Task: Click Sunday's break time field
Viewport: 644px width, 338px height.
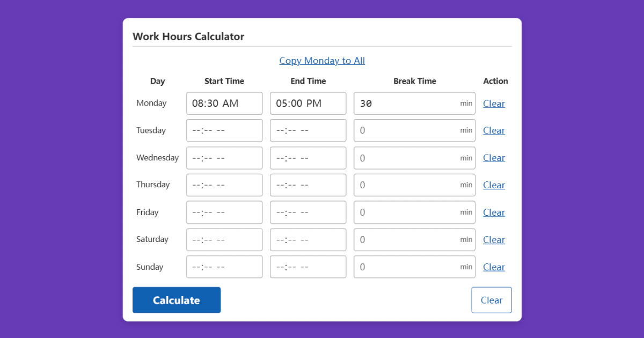Action: pyautogui.click(x=414, y=267)
